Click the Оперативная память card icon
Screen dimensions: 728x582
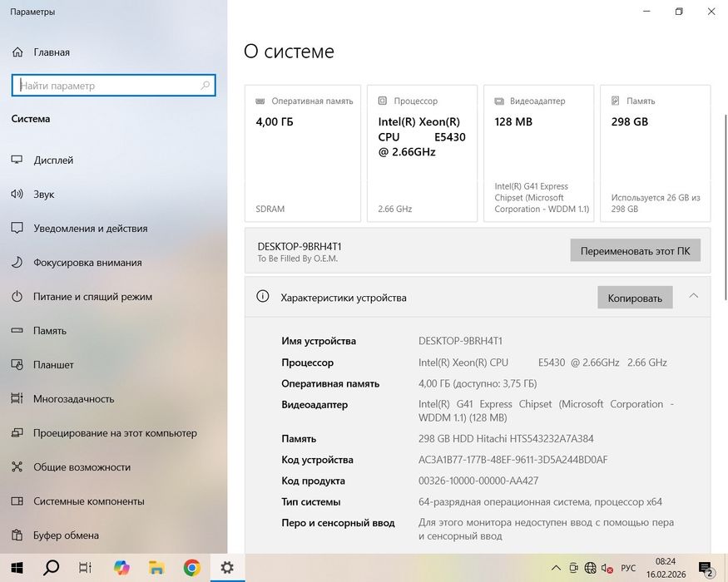point(260,101)
